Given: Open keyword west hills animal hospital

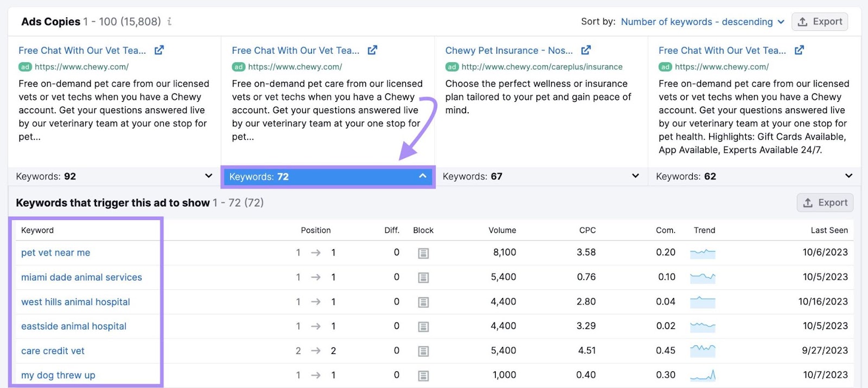Looking at the screenshot, I should tap(75, 302).
